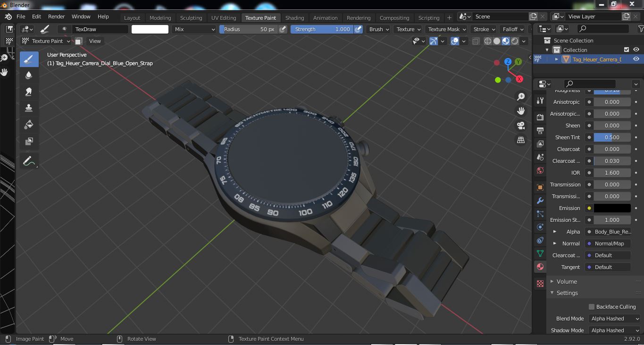Open the World properties tab
Screen dimensions: 644x345
pyautogui.click(x=540, y=170)
